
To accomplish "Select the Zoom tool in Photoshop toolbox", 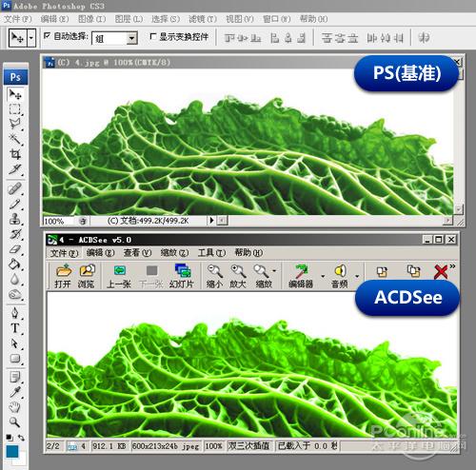I will (14, 422).
